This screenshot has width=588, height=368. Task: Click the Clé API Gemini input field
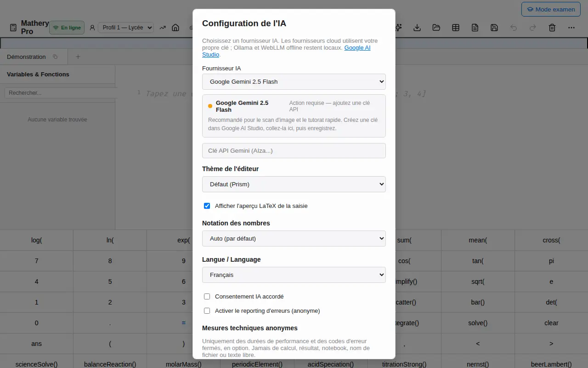[294, 151]
